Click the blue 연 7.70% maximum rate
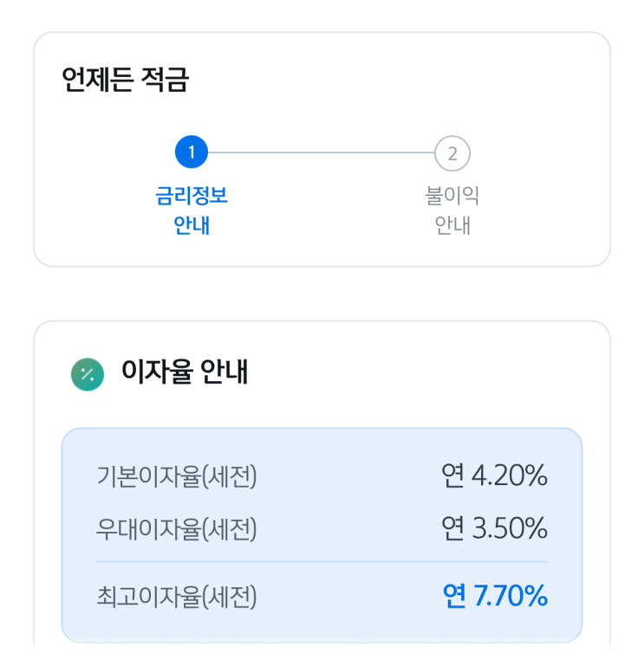The height and width of the screenshot is (660, 644). pyautogui.click(x=494, y=596)
